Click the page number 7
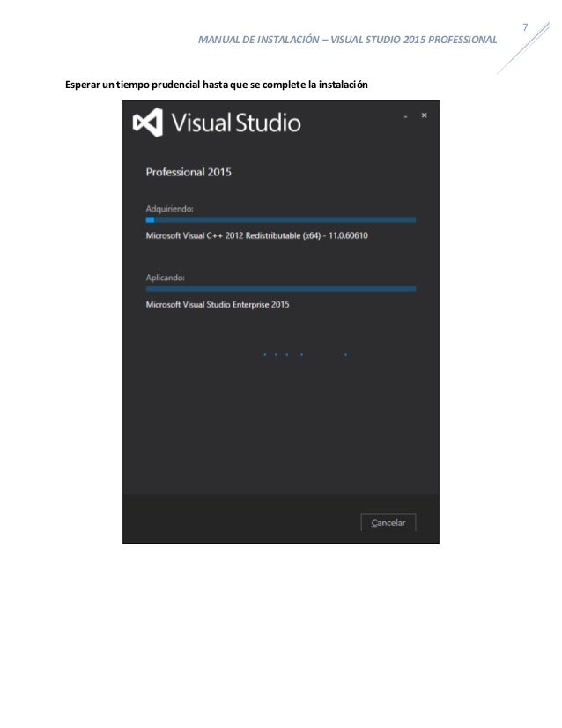Image resolution: width=562 pixels, height=728 pixels. tap(525, 27)
